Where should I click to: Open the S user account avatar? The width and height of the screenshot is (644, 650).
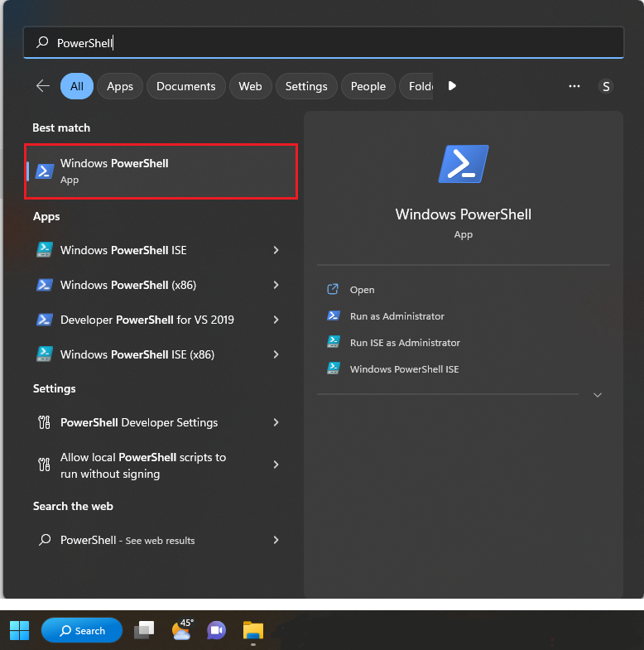point(605,86)
